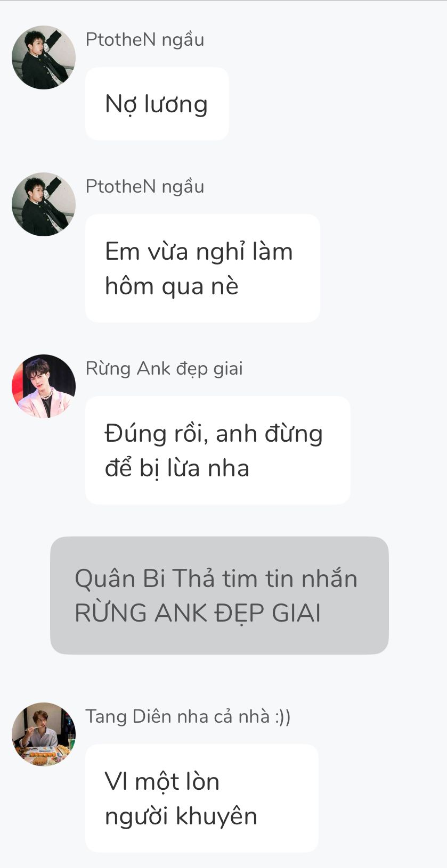Select the "Nợ lương" message bubble
The height and width of the screenshot is (868, 447).
point(157,104)
